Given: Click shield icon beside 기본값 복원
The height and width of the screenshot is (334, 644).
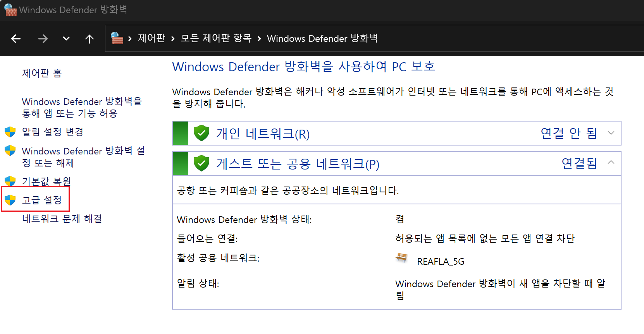Looking at the screenshot, I should coord(10,181).
